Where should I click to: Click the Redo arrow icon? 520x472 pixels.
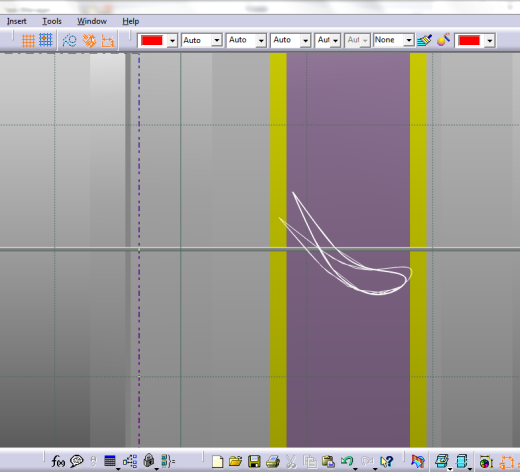[367, 461]
